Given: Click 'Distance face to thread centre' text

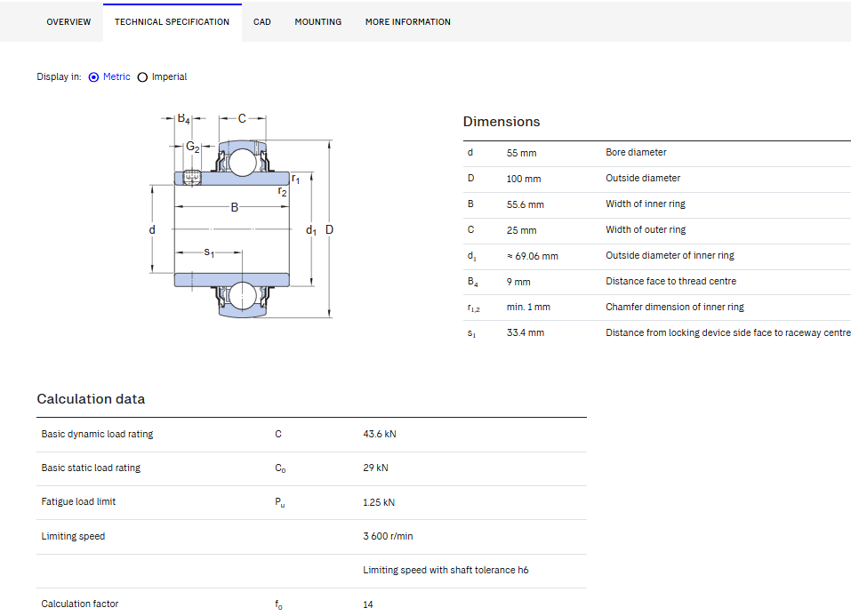Looking at the screenshot, I should click(x=670, y=281).
